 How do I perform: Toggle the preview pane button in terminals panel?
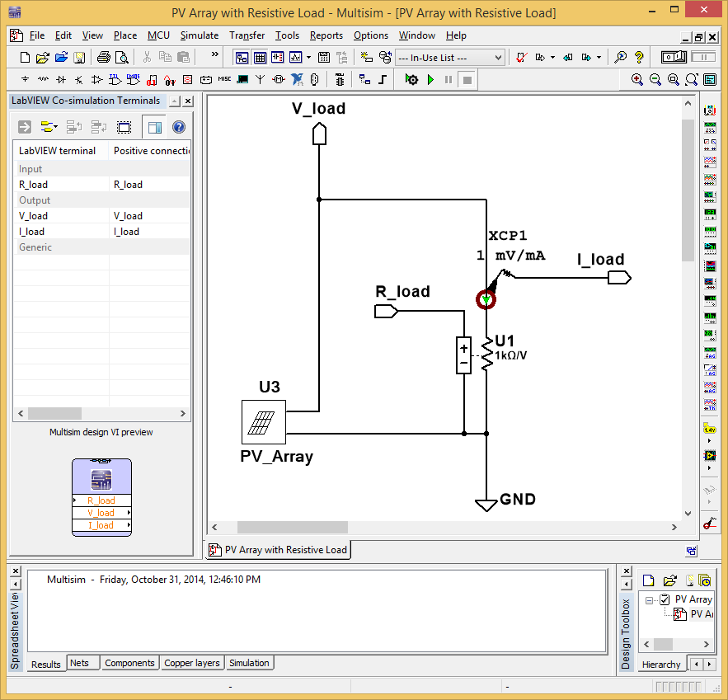153,127
